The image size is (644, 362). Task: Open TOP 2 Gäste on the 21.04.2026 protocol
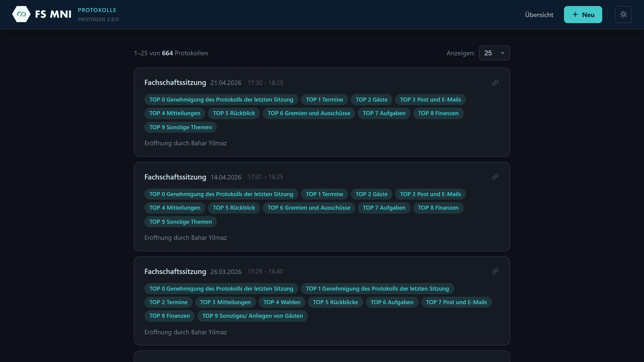point(372,100)
